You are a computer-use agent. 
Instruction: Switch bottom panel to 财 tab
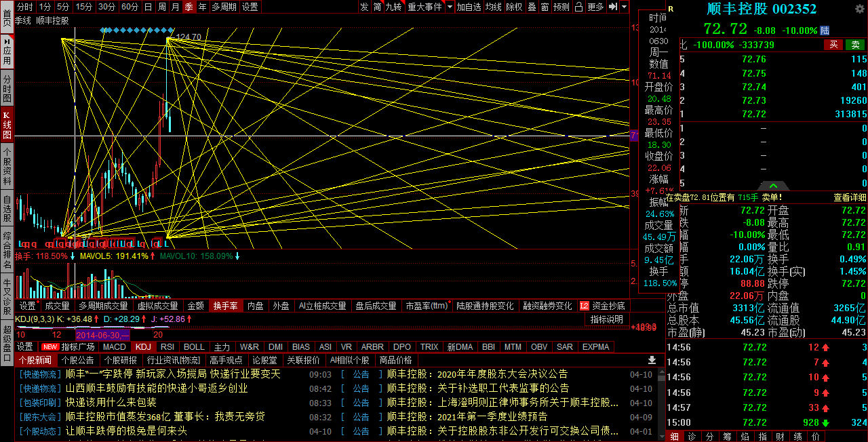[780, 437]
